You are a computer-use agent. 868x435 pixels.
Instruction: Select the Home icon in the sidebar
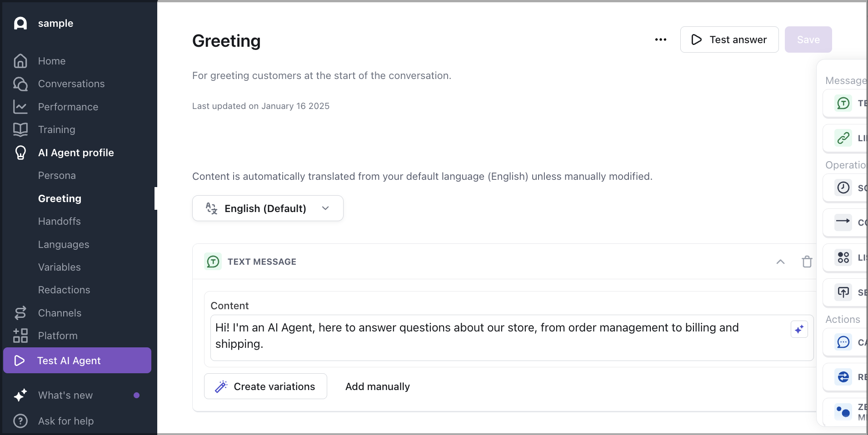point(20,61)
